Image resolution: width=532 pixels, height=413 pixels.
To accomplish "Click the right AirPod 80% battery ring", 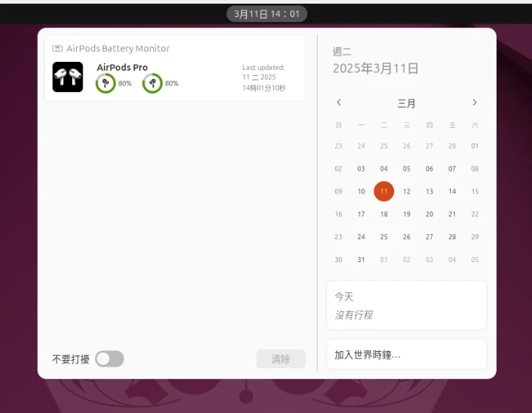I will pos(153,83).
